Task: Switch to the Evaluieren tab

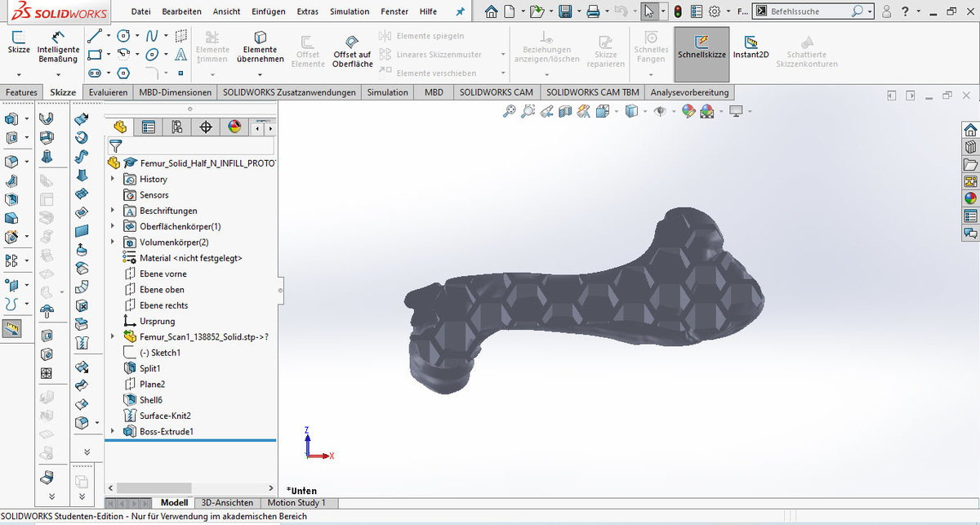Action: tap(108, 92)
